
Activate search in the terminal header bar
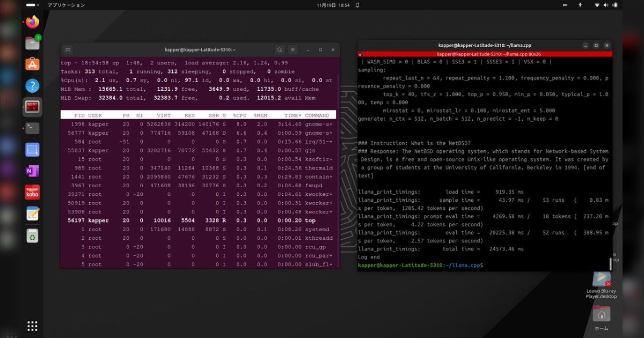280,49
